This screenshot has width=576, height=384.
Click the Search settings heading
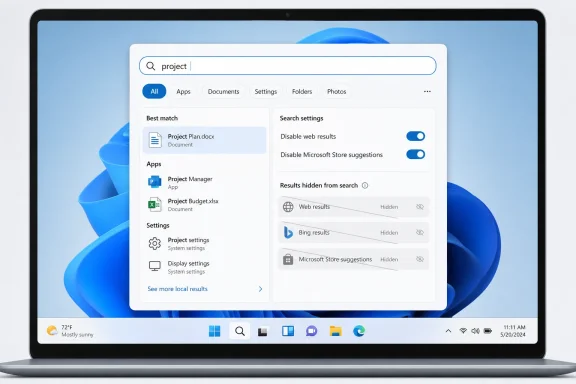[x=301, y=118]
